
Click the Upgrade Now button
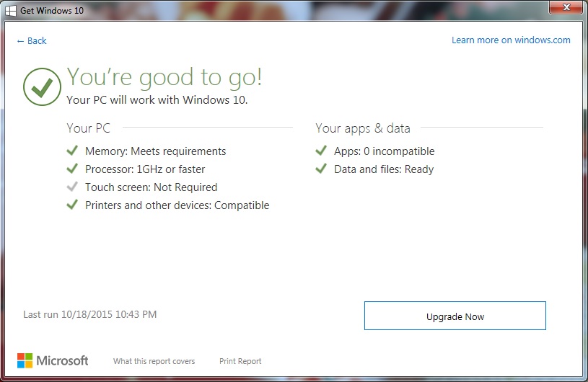[x=455, y=316]
